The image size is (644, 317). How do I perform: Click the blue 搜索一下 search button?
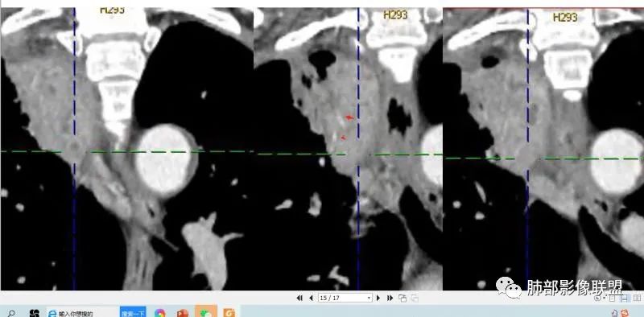(133, 313)
